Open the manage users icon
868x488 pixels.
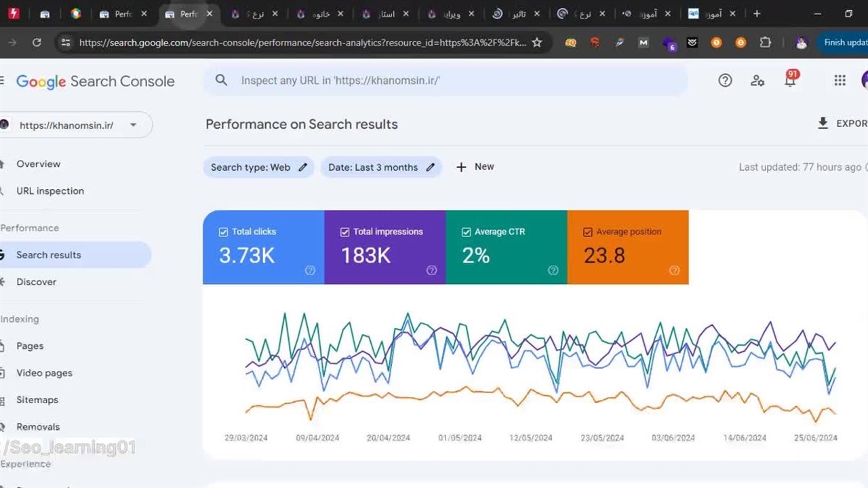[x=757, y=81]
